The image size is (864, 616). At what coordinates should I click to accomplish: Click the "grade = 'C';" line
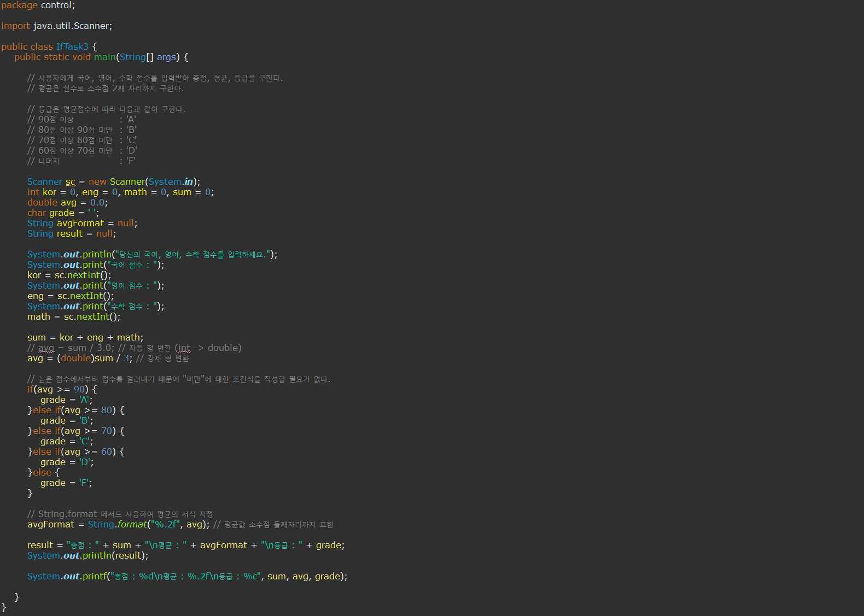point(67,442)
